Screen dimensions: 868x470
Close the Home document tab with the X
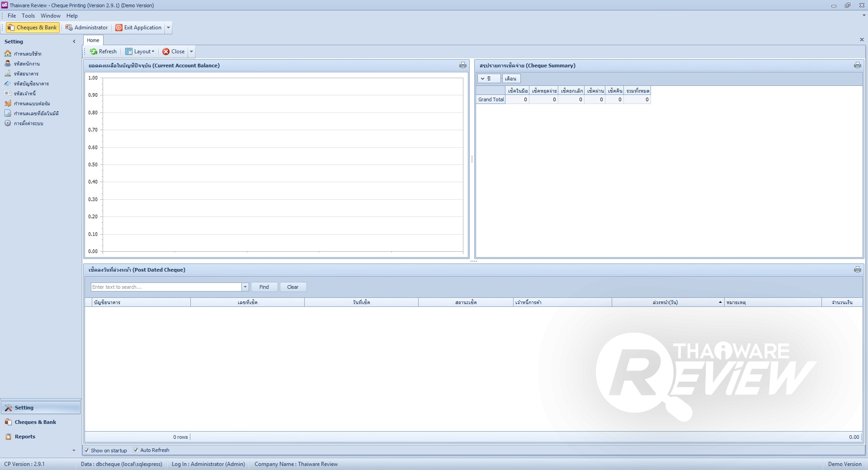pyautogui.click(x=862, y=40)
